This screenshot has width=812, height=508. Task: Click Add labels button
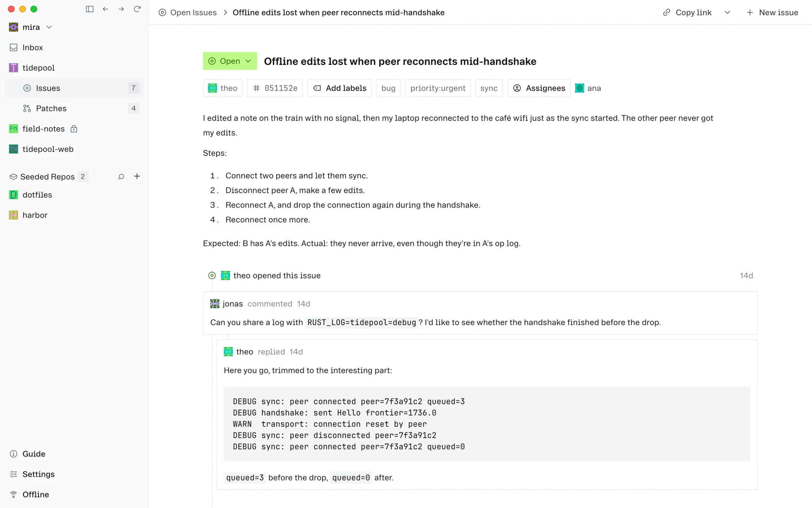click(x=339, y=88)
